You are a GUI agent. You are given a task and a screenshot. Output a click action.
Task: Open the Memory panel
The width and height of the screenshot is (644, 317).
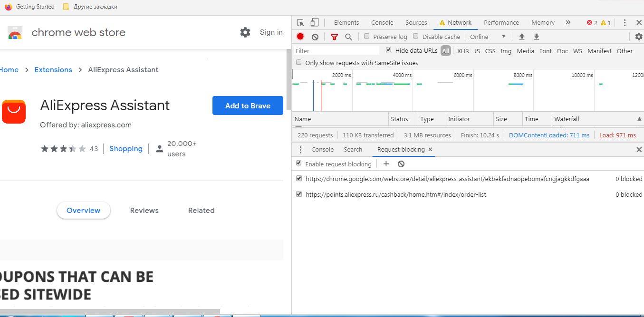pos(543,22)
